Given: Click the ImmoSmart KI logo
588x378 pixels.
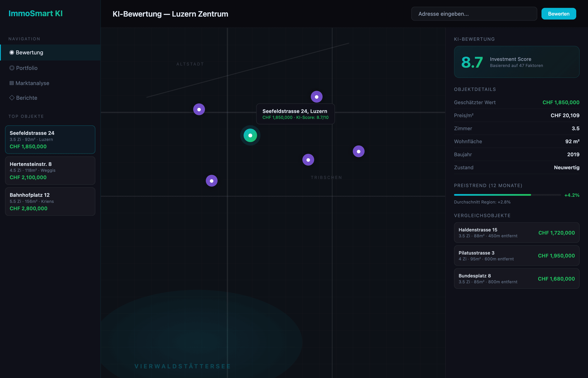Looking at the screenshot, I should click(35, 13).
